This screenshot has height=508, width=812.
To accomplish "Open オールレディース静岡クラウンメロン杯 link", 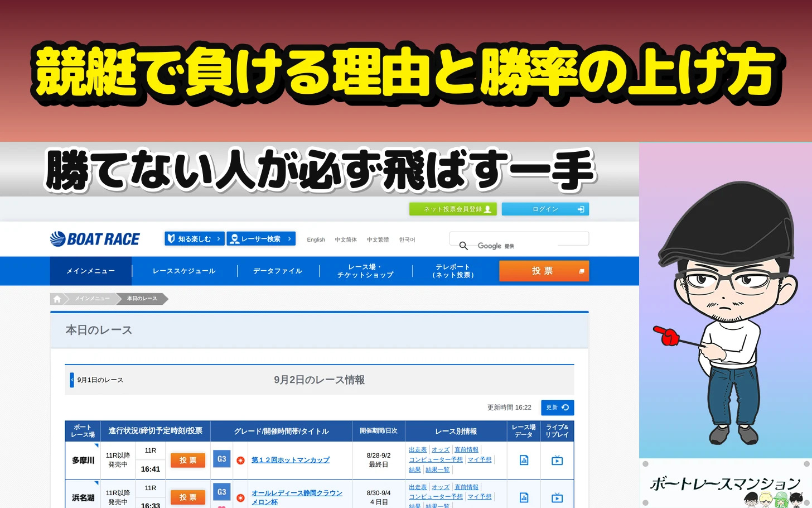I will coord(297,497).
